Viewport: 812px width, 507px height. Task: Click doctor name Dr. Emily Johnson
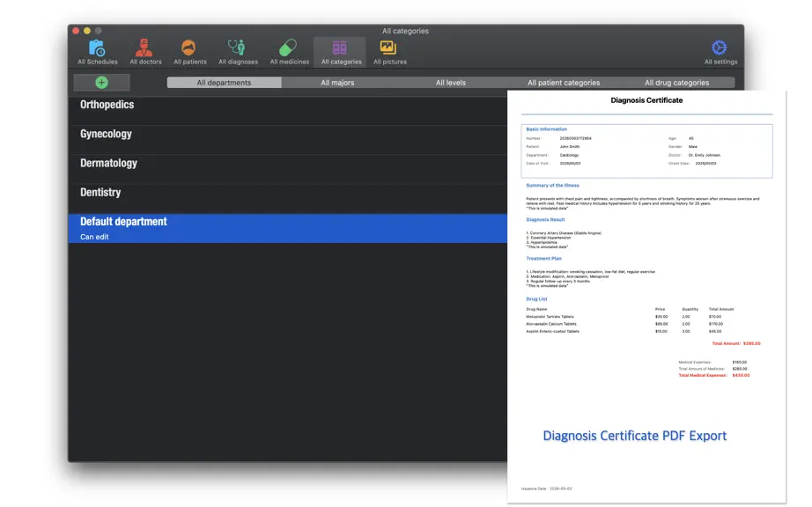click(705, 155)
